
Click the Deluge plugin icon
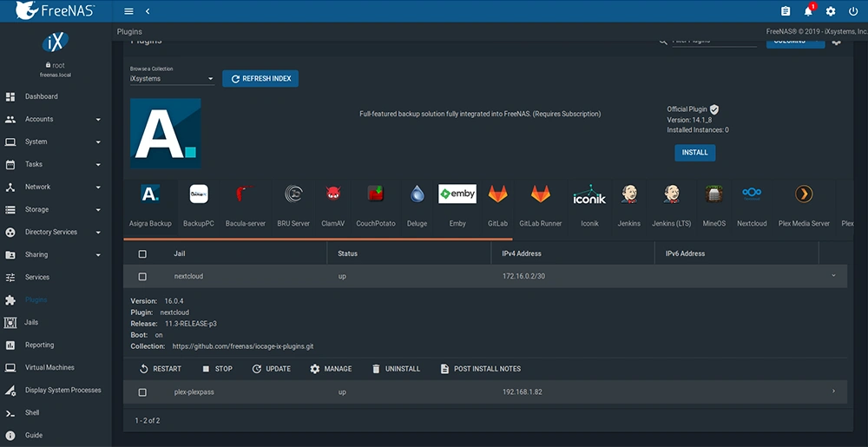[x=418, y=194]
